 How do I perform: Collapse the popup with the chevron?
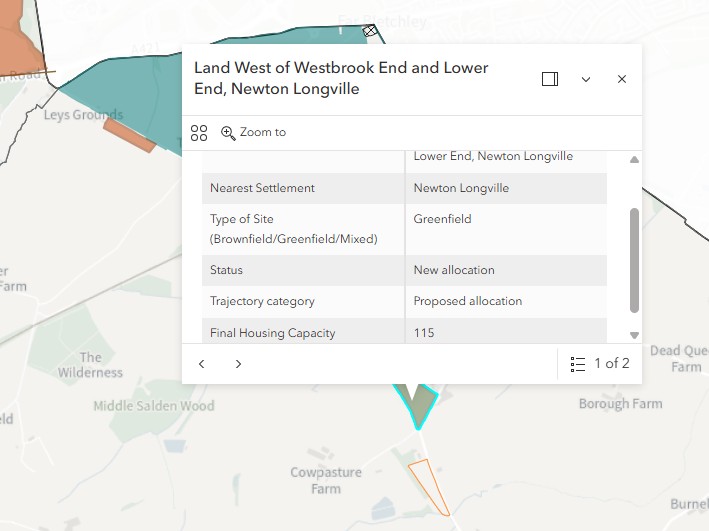pos(586,80)
